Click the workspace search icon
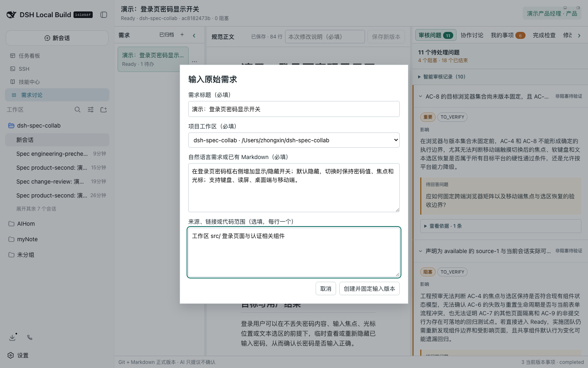588x368 pixels. click(x=78, y=110)
